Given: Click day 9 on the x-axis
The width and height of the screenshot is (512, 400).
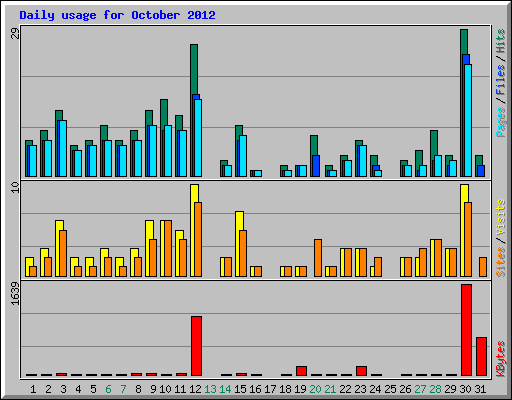Looking at the screenshot, I should [x=153, y=389].
